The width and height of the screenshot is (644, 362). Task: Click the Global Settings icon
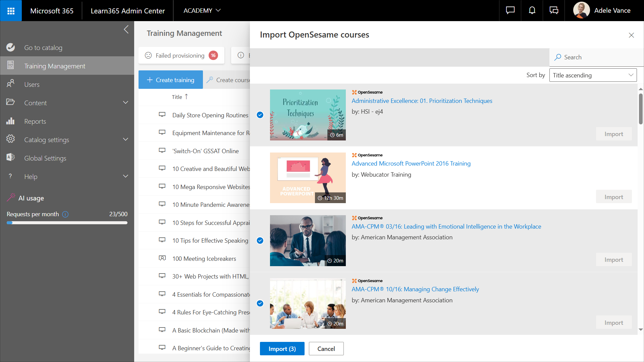(10, 158)
